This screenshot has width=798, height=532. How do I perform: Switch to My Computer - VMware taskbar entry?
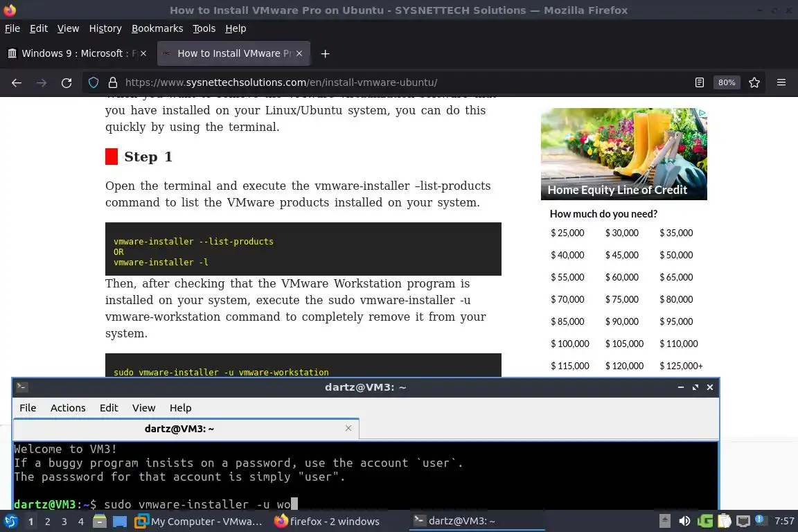tap(199, 522)
